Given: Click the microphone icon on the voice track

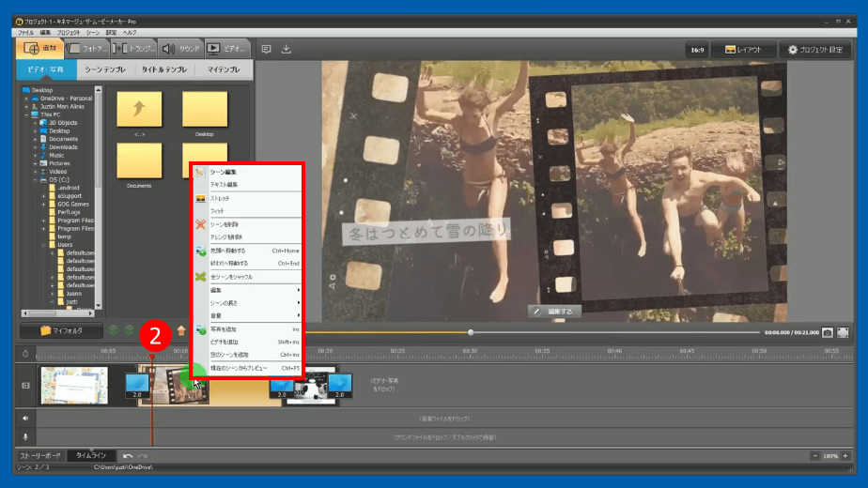Looking at the screenshot, I should pyautogui.click(x=25, y=436).
